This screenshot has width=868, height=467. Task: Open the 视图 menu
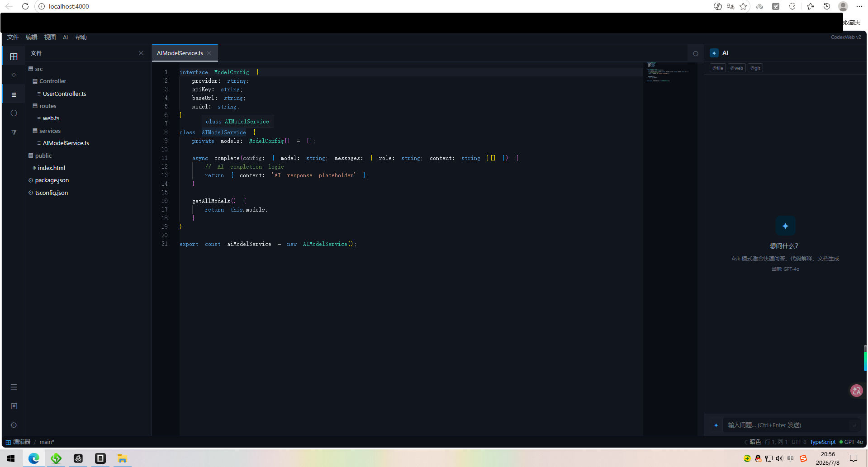pyautogui.click(x=50, y=37)
